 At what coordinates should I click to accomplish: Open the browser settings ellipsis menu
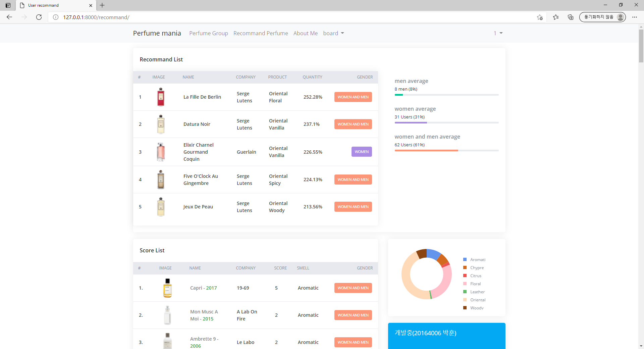coord(635,17)
